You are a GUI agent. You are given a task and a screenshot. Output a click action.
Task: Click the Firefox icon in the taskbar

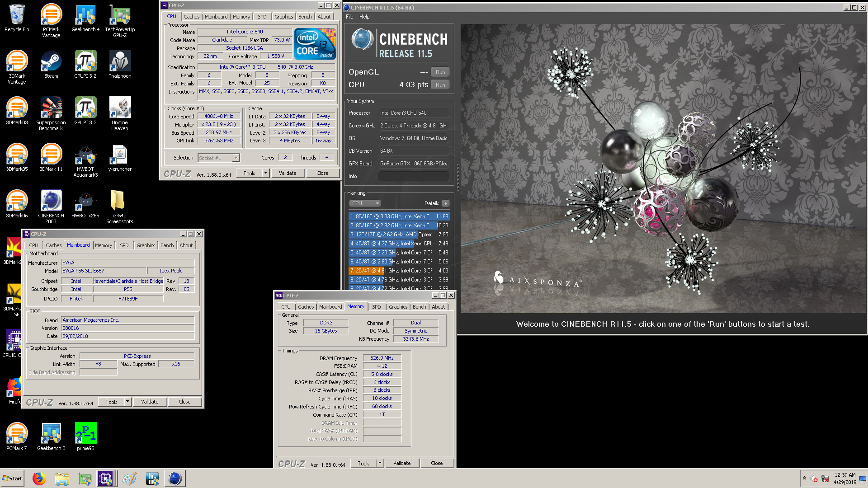pyautogui.click(x=39, y=478)
